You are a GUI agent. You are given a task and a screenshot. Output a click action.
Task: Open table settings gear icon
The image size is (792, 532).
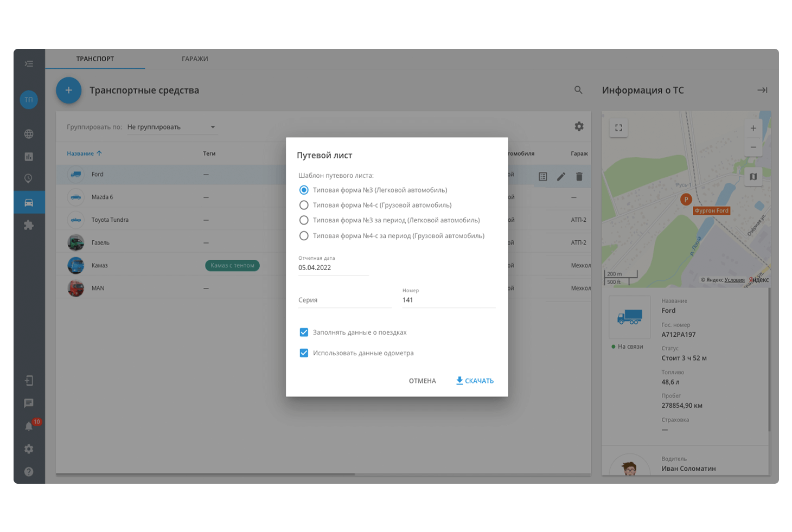click(x=579, y=126)
